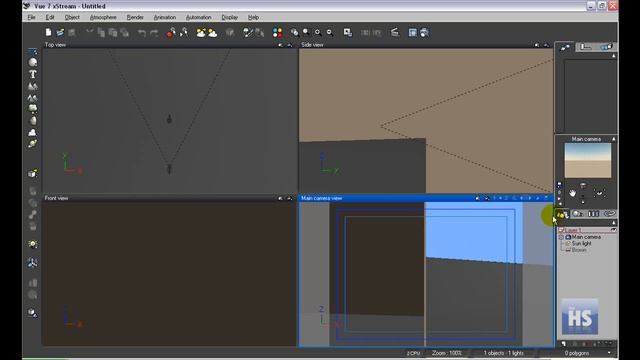Viewport: 640px width, 360px height.
Task: Click the '1 objects · 1 lights' status text
Action: pos(504,353)
